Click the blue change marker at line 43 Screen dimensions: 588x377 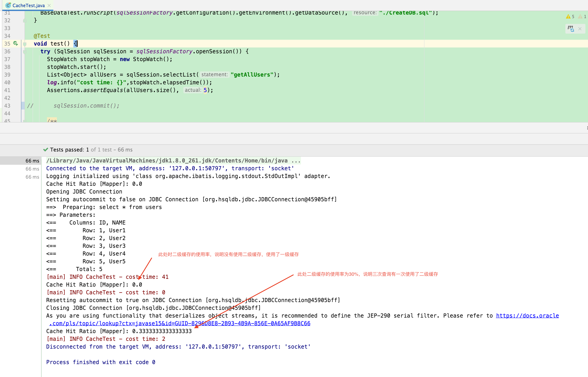pyautogui.click(x=23, y=105)
